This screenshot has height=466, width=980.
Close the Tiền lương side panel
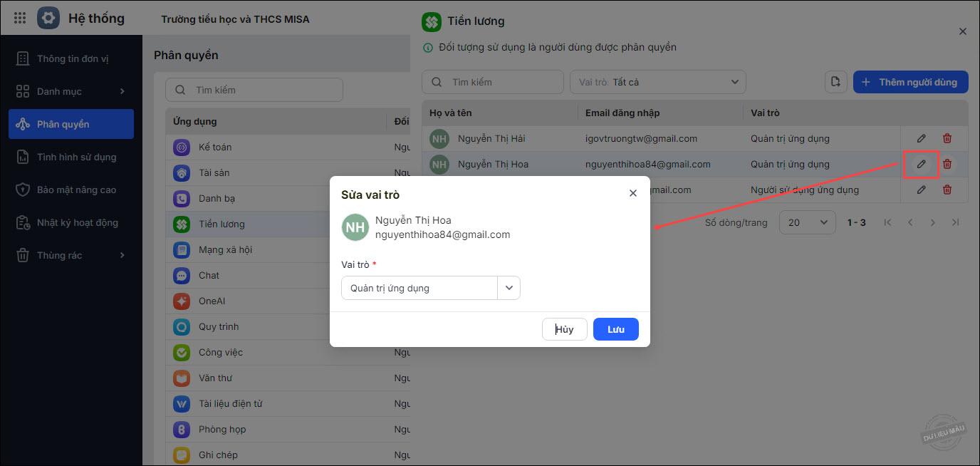(963, 31)
